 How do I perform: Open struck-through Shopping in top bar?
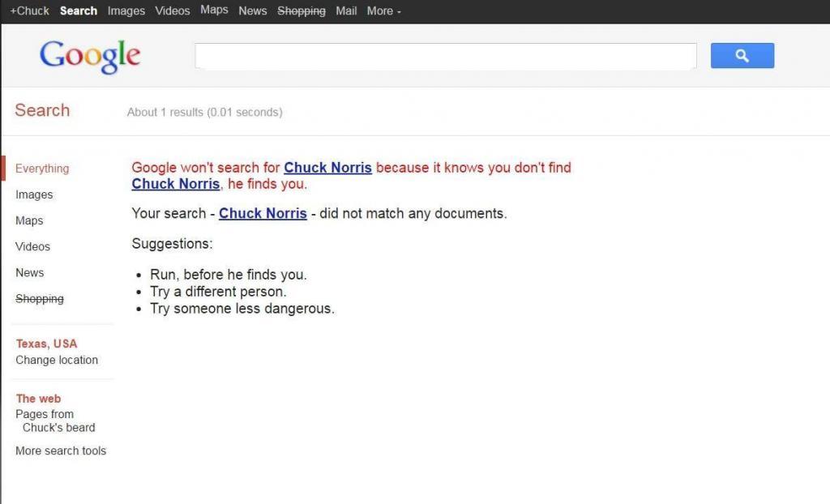(302, 11)
